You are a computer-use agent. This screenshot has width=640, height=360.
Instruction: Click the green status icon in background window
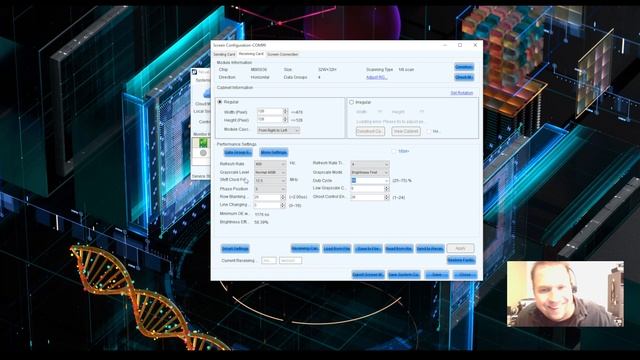click(203, 143)
